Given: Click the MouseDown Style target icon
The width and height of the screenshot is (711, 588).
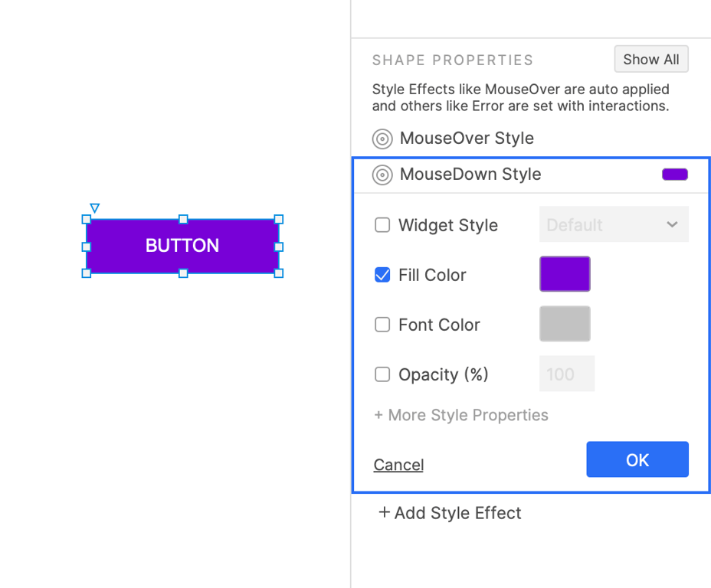Looking at the screenshot, I should pyautogui.click(x=382, y=175).
